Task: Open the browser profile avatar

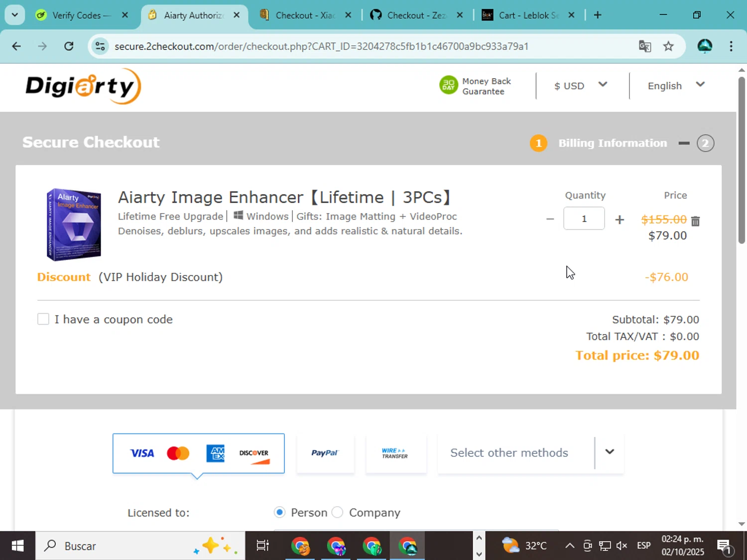Action: 705,46
